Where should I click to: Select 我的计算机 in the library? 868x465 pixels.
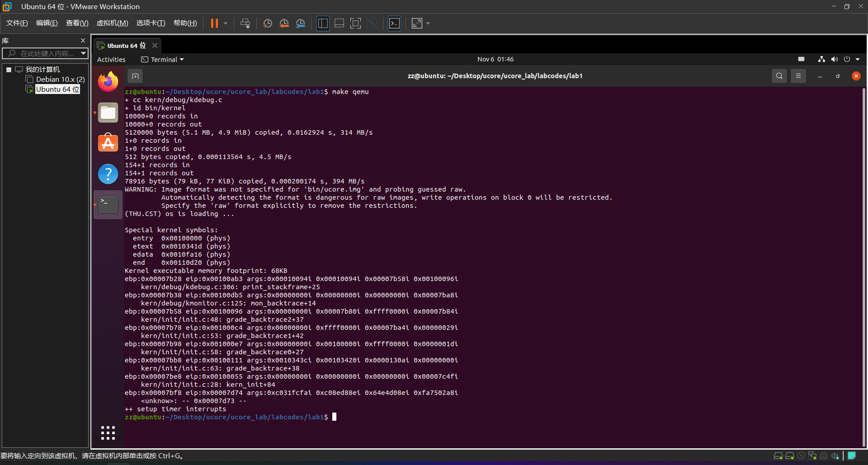tap(42, 70)
